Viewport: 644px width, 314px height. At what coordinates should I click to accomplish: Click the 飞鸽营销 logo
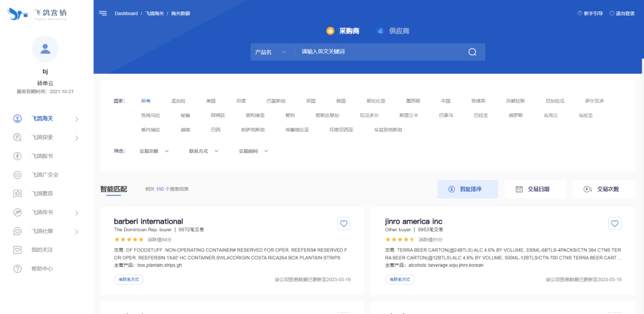pyautogui.click(x=37, y=14)
